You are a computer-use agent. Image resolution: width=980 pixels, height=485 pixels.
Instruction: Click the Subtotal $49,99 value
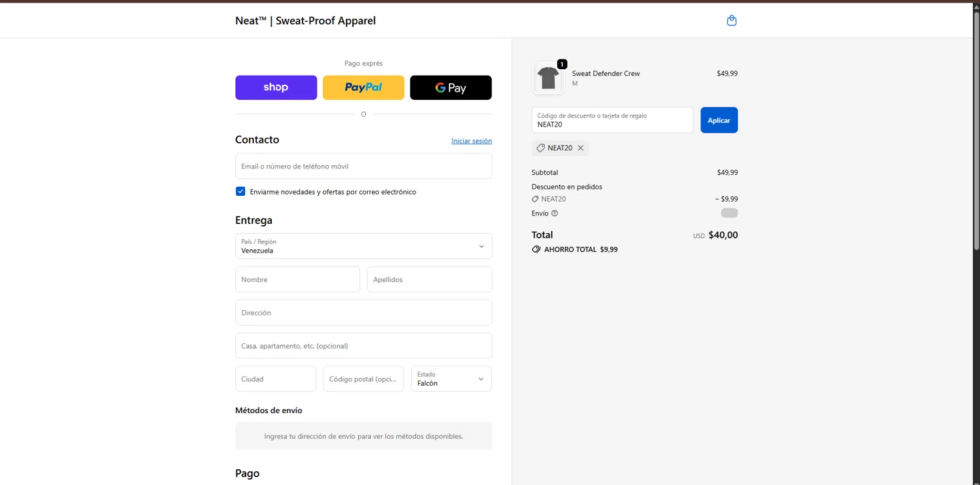coord(727,173)
